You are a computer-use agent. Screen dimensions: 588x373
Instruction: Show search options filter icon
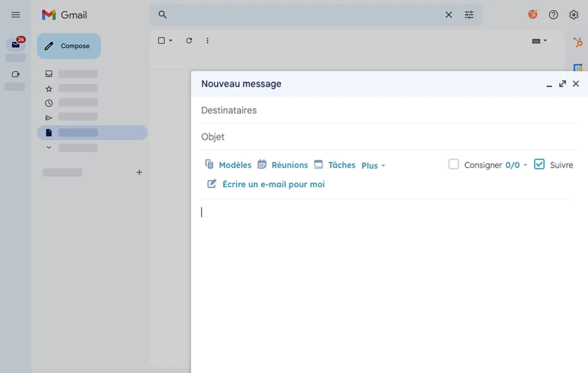click(x=469, y=15)
